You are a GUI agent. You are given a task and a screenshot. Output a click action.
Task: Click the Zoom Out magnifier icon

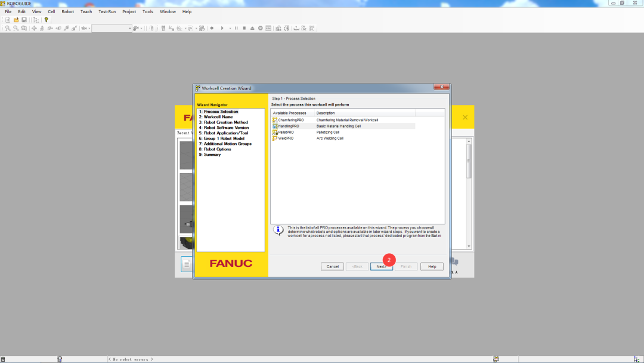(16, 29)
